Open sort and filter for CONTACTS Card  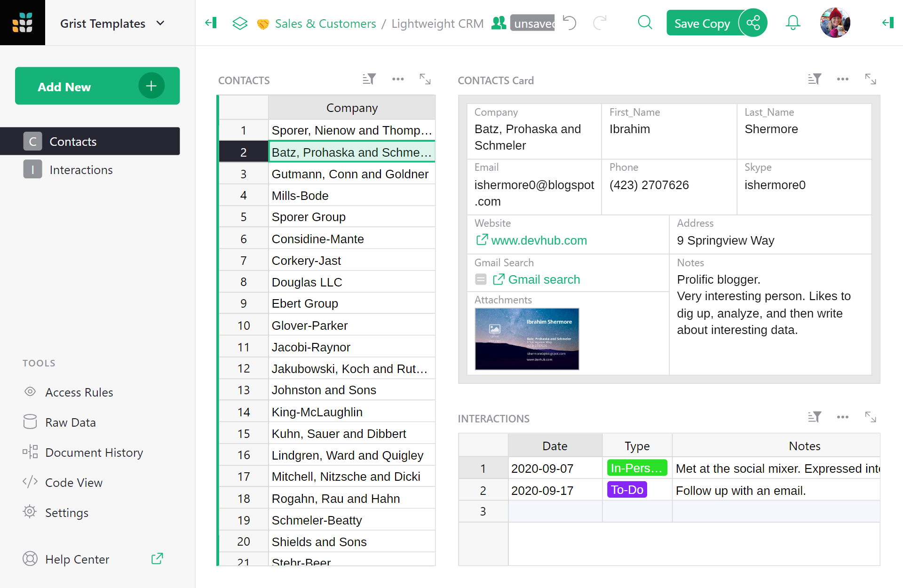815,79
